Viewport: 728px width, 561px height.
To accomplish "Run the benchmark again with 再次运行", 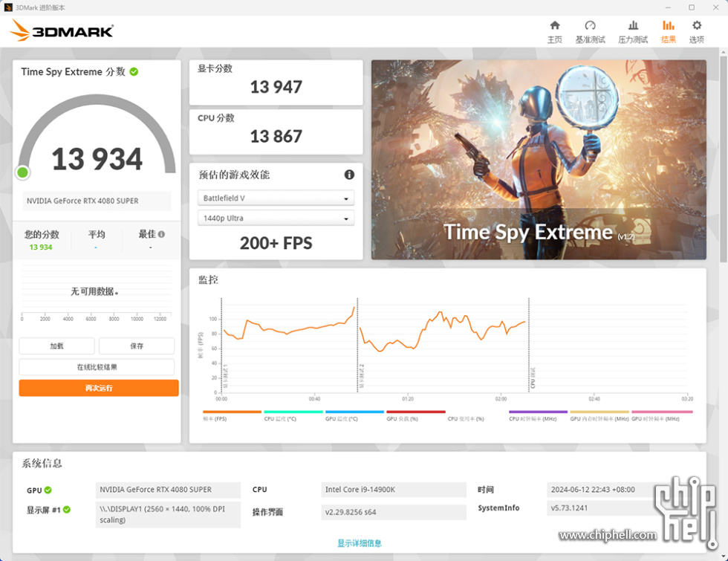I will click(x=98, y=388).
